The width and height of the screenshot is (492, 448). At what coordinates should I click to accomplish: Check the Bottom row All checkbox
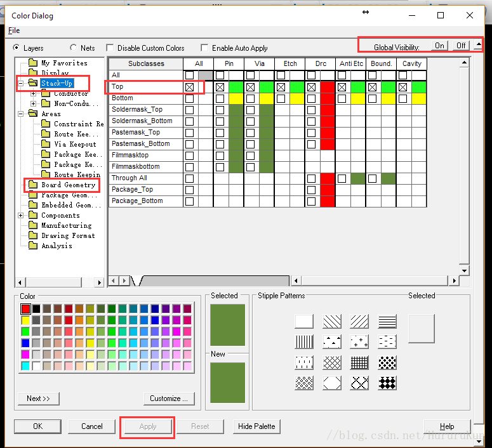(x=189, y=98)
